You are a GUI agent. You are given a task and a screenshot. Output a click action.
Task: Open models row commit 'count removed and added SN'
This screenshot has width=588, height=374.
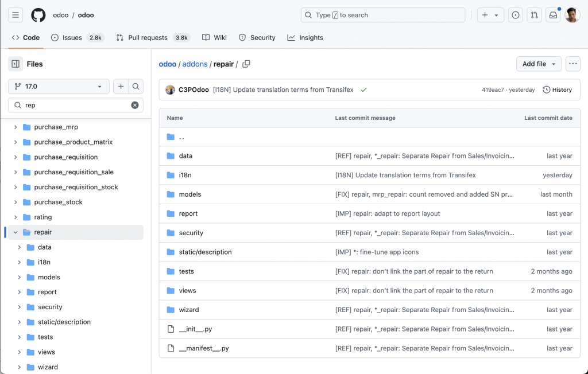tap(424, 194)
